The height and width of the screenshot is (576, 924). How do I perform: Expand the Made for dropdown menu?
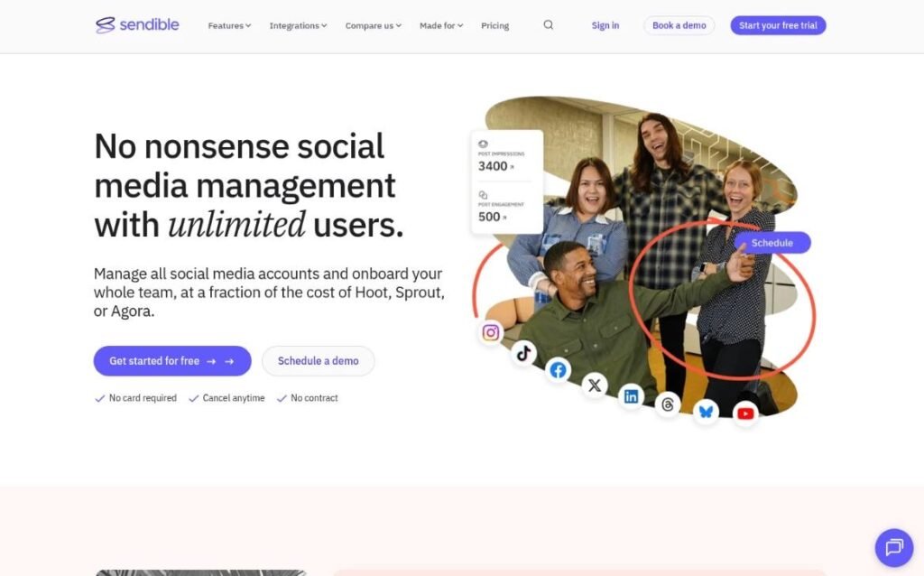tap(440, 25)
